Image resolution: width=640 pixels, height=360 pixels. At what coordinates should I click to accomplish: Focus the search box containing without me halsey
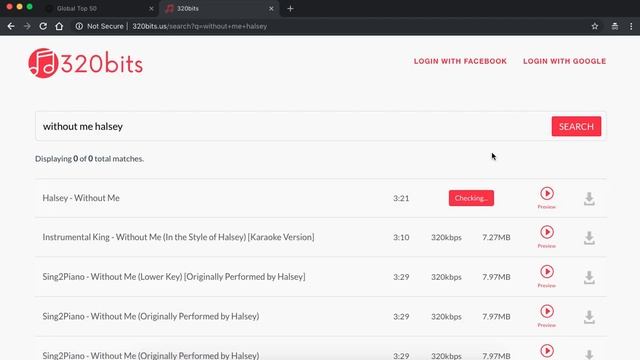click(x=293, y=126)
